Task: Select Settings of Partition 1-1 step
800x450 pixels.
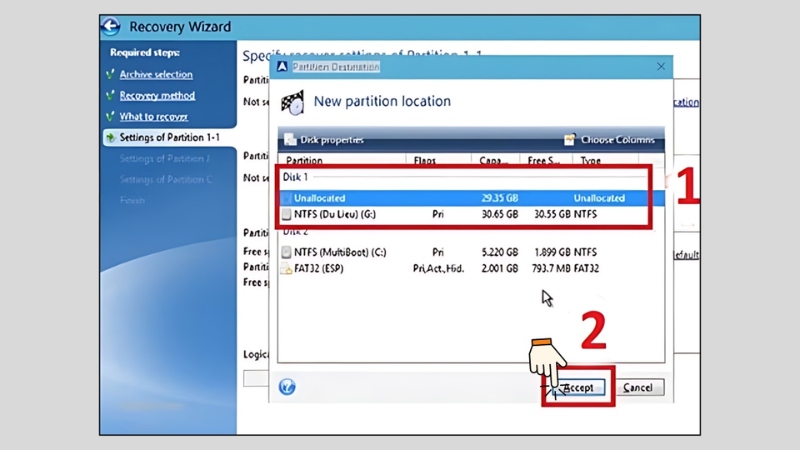Action: coord(169,137)
